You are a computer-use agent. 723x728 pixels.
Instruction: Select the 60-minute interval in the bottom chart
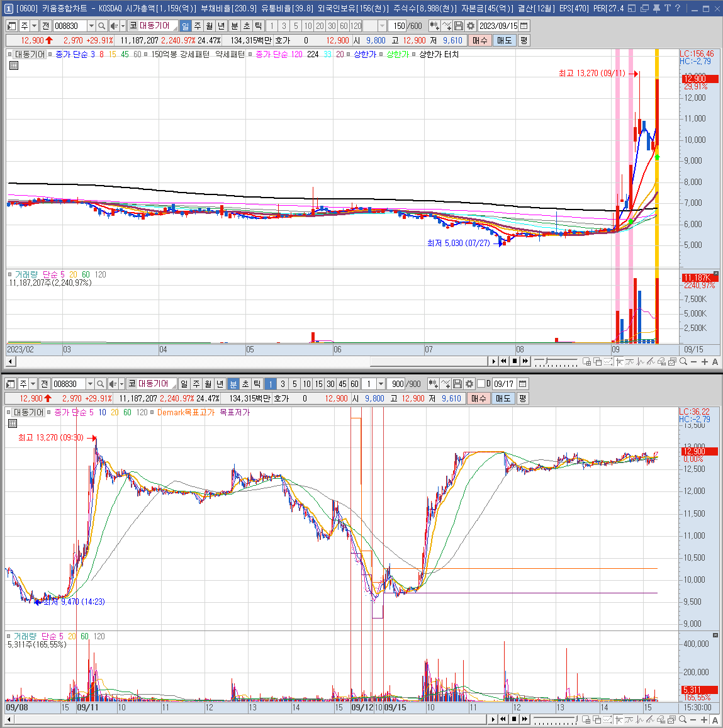pos(355,384)
